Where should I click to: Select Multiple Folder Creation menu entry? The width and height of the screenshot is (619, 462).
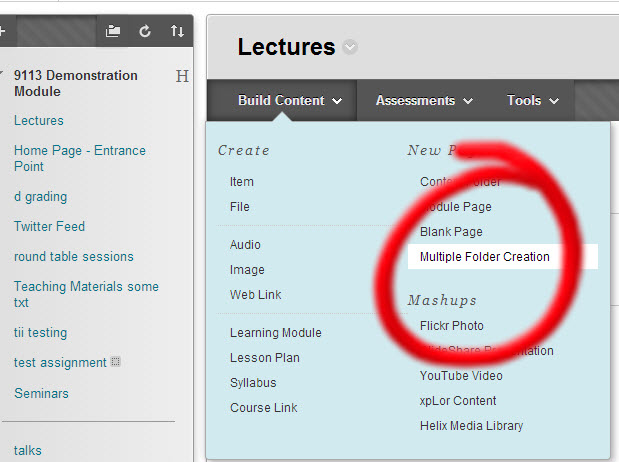485,257
